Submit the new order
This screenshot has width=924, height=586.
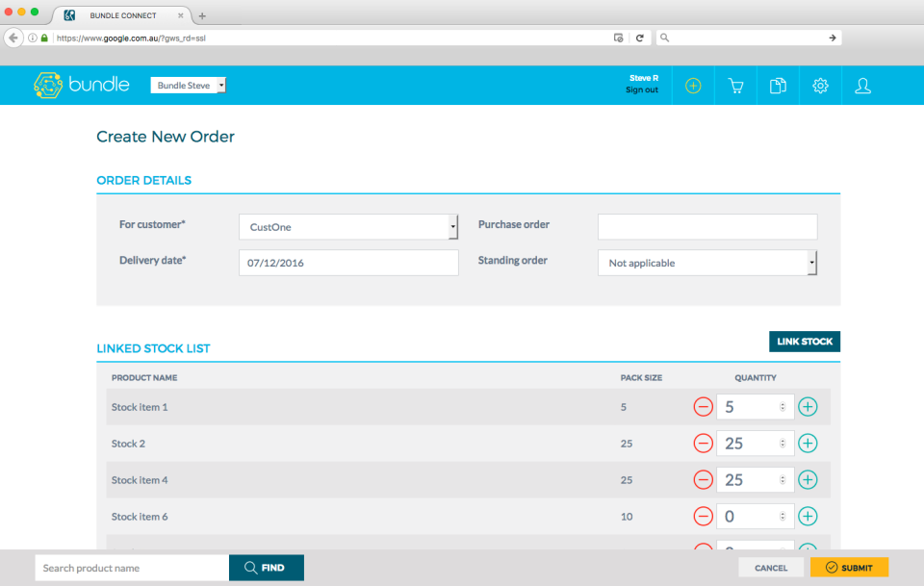[849, 567]
